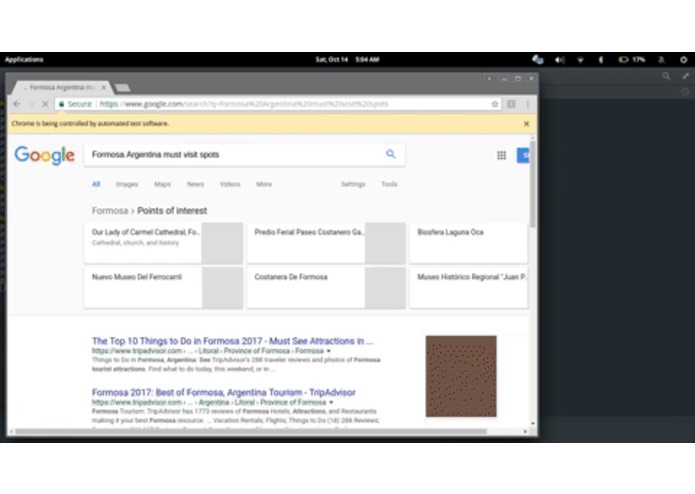Image resolution: width=695 pixels, height=494 pixels.
Task: Open Formosa 2017 Best of Formosa result
Action: [x=223, y=392]
